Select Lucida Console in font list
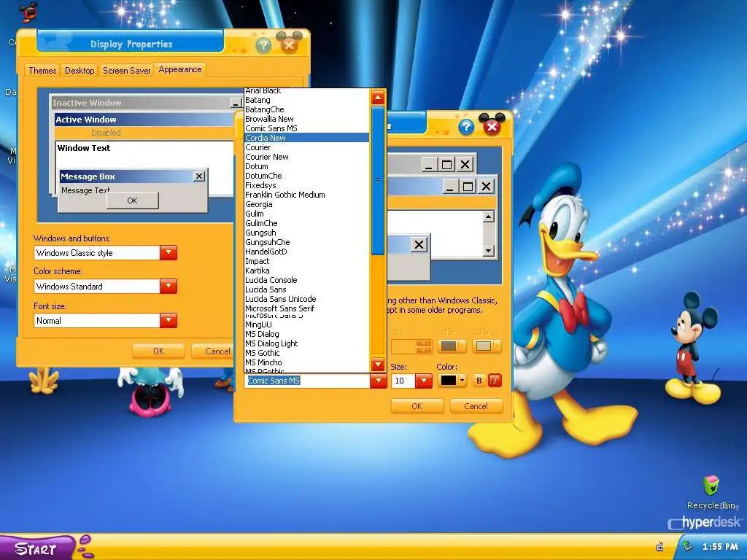 click(x=307, y=281)
